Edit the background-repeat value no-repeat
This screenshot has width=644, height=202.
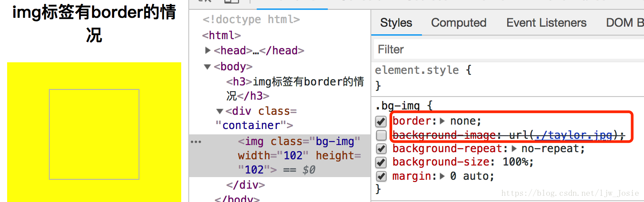[550, 149]
